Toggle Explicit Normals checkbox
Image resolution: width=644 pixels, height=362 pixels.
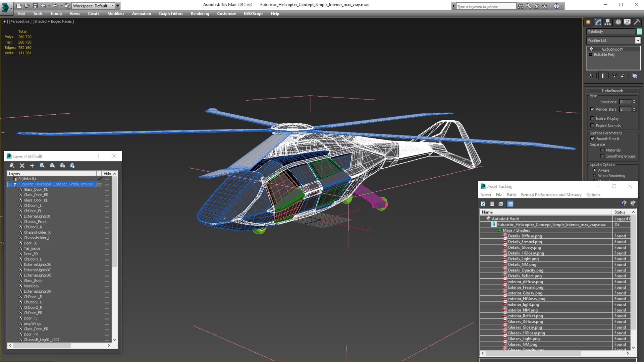click(592, 126)
